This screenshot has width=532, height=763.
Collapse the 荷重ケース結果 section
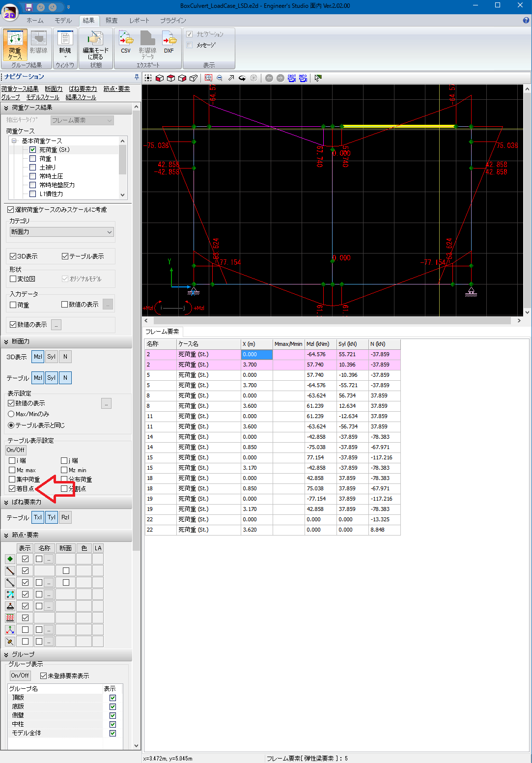pos(6,108)
